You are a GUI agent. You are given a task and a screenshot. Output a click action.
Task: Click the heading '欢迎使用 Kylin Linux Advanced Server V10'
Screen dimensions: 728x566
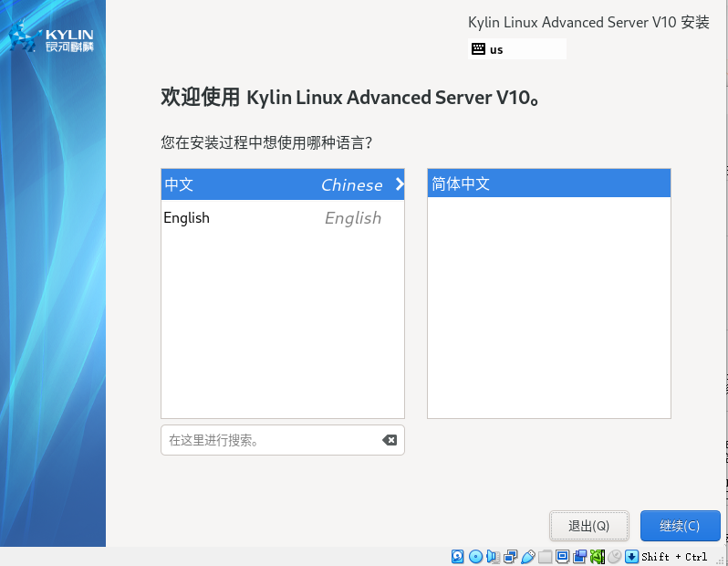click(350, 98)
